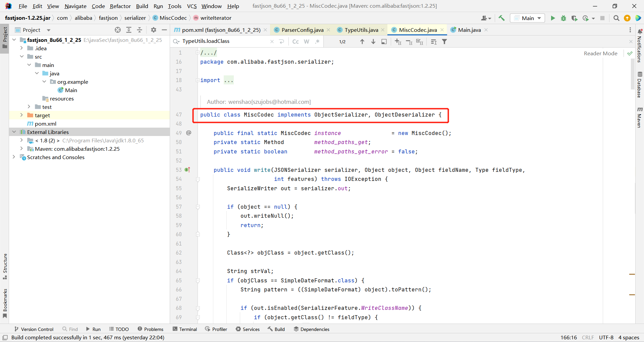Open Search Everywhere magnifier

[616, 18]
